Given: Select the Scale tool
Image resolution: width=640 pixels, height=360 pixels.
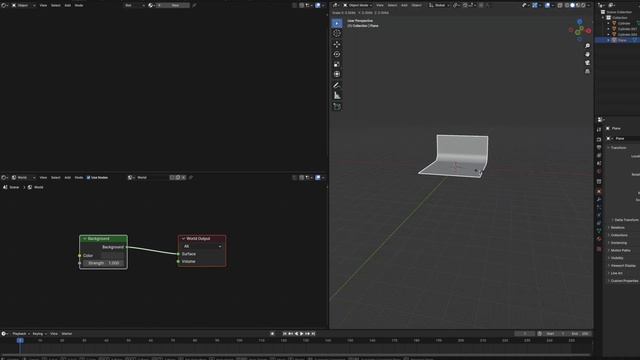Looking at the screenshot, I should point(337,64).
